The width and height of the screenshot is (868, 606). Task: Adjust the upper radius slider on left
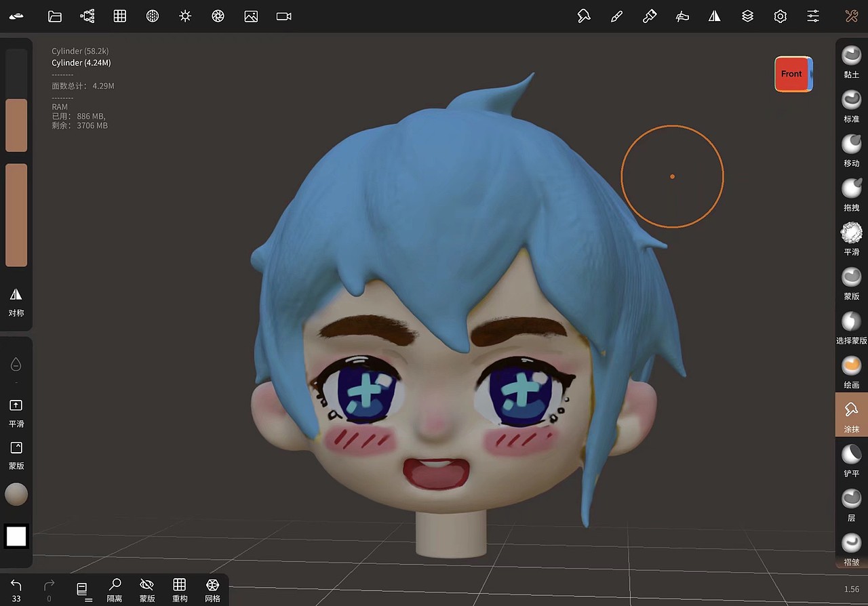pos(16,100)
